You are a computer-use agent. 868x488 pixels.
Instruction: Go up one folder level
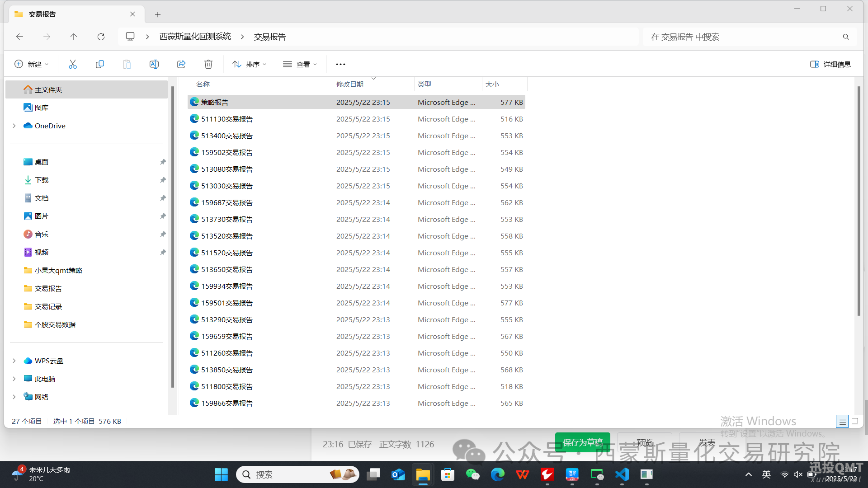[74, 37]
